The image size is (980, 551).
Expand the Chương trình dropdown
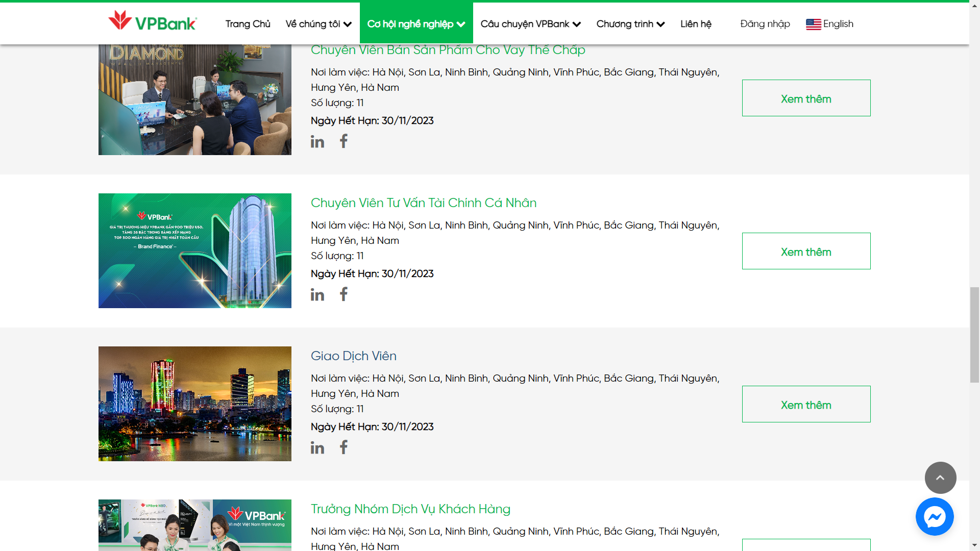click(630, 24)
